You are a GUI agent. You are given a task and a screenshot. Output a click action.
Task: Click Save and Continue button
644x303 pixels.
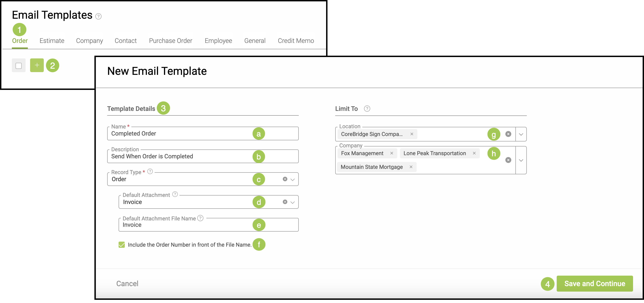595,283
